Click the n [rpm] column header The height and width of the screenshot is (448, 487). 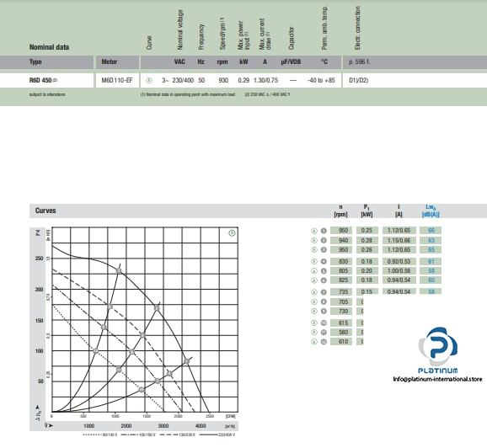tap(340, 211)
